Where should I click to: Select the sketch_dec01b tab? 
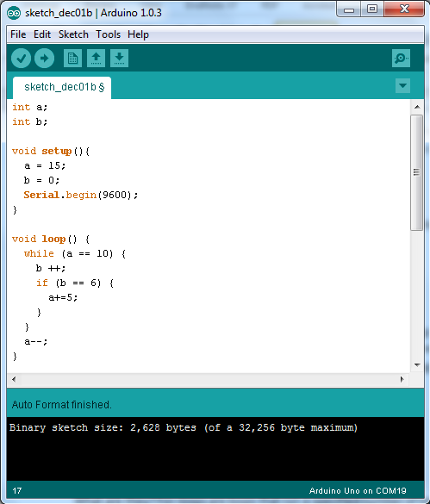62,87
